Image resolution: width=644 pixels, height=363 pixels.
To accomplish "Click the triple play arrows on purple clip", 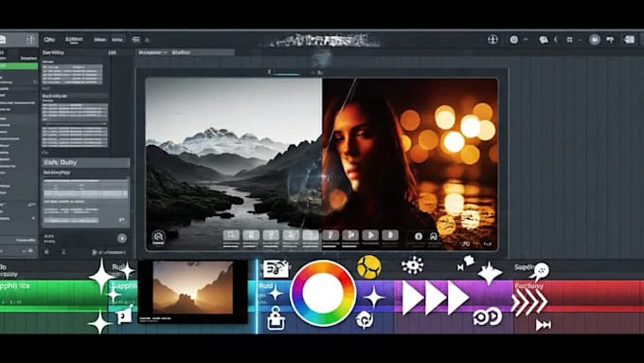I will (x=435, y=298).
